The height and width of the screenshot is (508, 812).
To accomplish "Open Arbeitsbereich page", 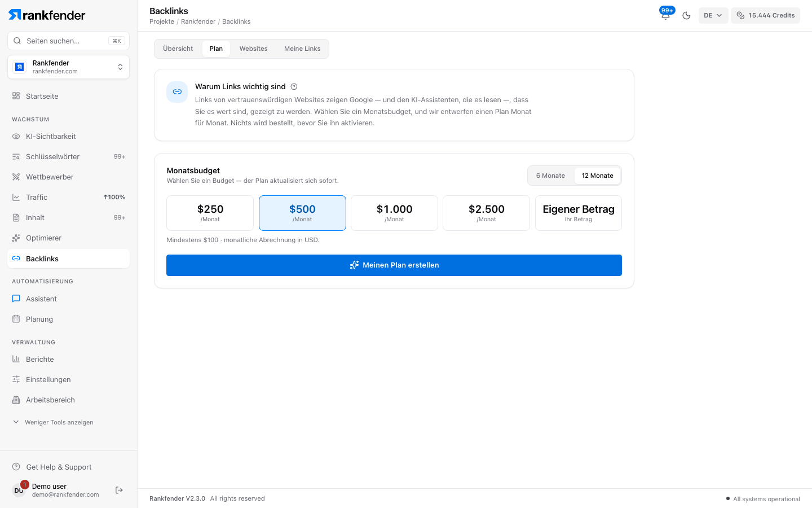I will (68, 400).
